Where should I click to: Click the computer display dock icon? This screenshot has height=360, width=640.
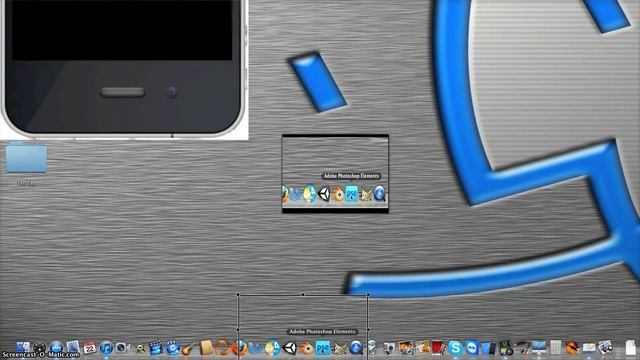pos(539,348)
